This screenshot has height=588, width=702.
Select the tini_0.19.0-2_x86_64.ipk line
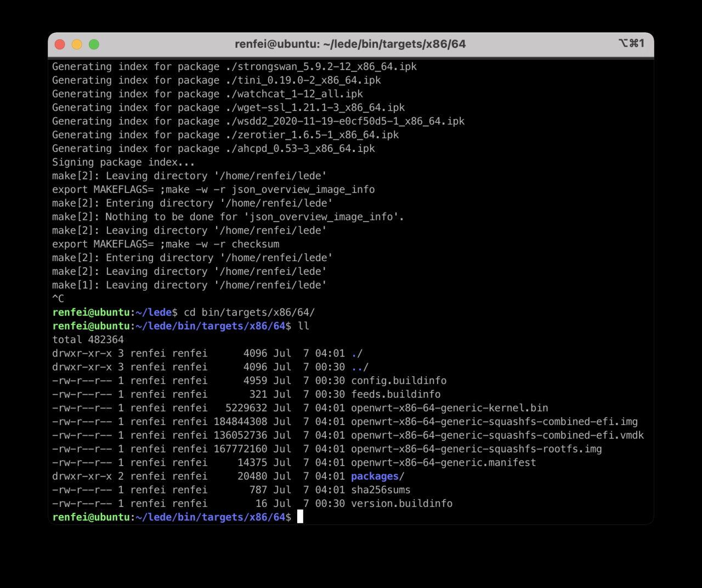(217, 80)
